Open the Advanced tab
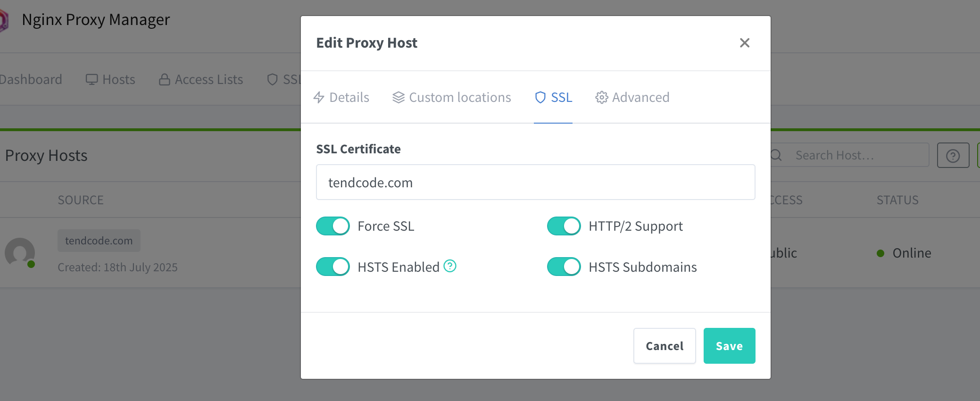Screen dimensions: 980x401 (632, 97)
